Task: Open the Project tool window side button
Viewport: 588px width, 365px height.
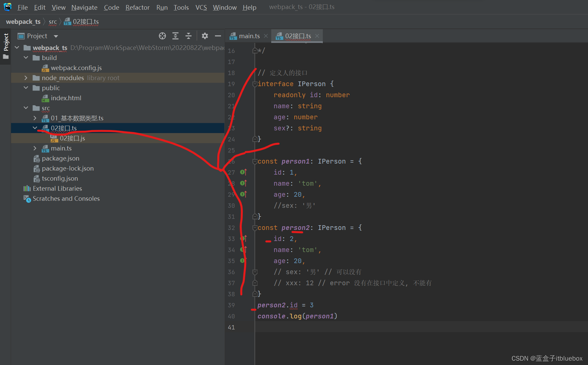Action: point(6,46)
